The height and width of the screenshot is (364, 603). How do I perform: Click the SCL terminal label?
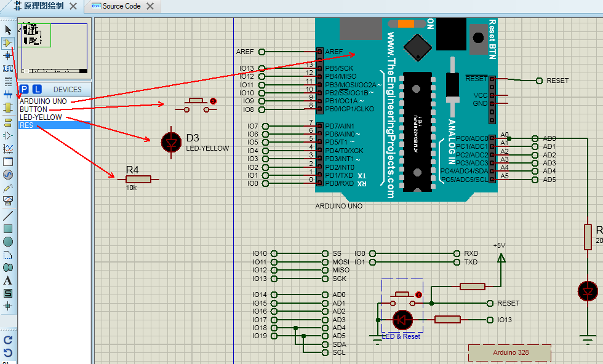coord(339,352)
